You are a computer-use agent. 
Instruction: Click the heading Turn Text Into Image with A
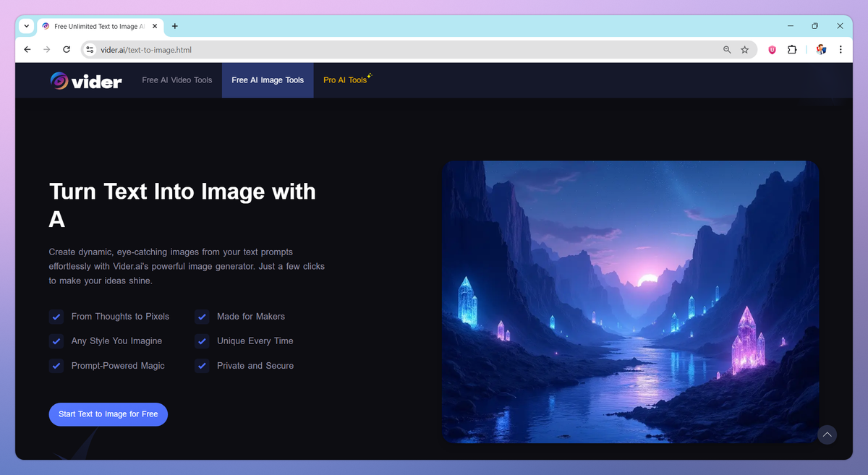pyautogui.click(x=182, y=205)
